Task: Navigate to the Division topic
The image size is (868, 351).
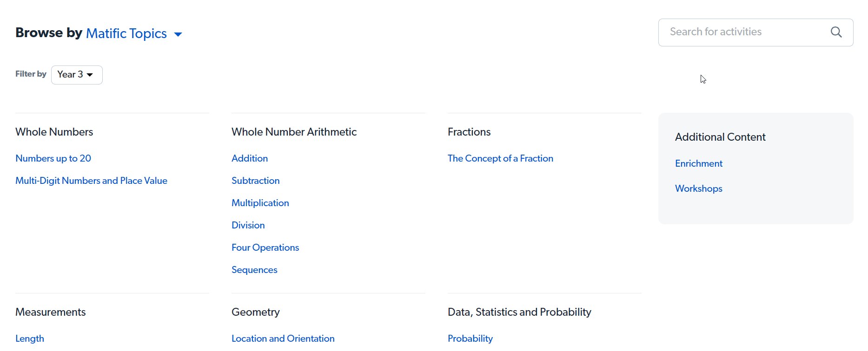Action: [248, 225]
